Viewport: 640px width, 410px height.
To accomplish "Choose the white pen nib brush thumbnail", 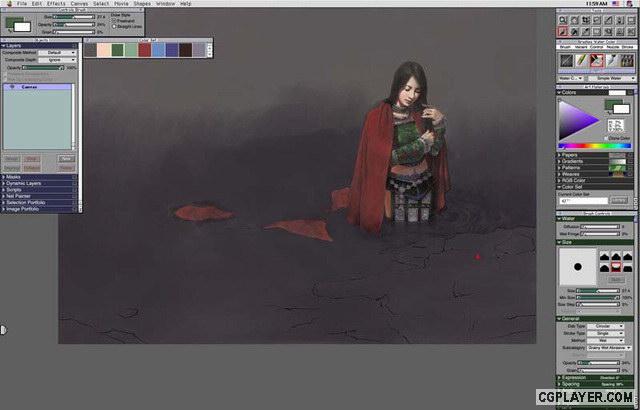I will pyautogui.click(x=611, y=61).
